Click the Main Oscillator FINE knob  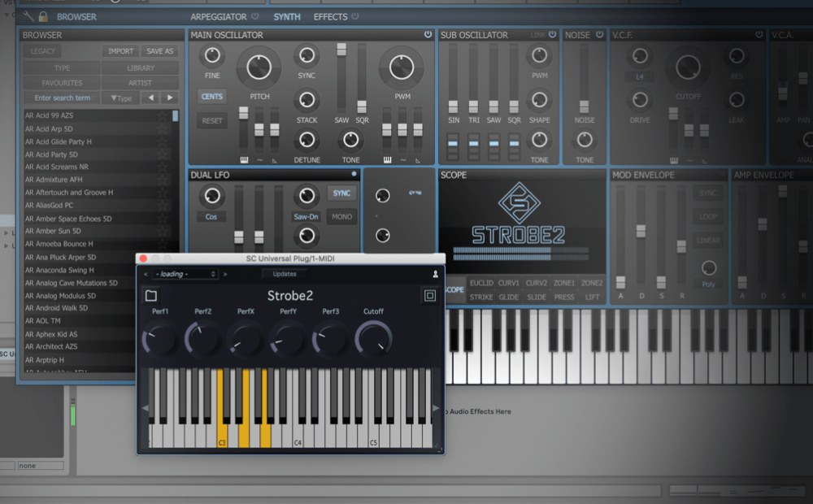tap(212, 55)
